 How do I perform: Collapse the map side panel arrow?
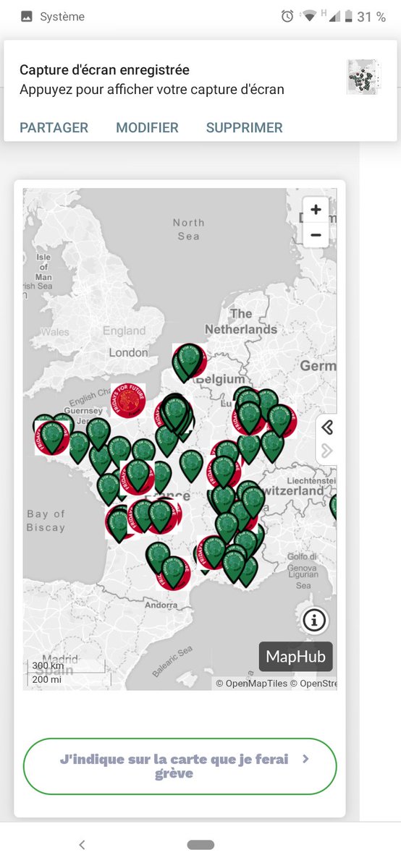coord(326,427)
